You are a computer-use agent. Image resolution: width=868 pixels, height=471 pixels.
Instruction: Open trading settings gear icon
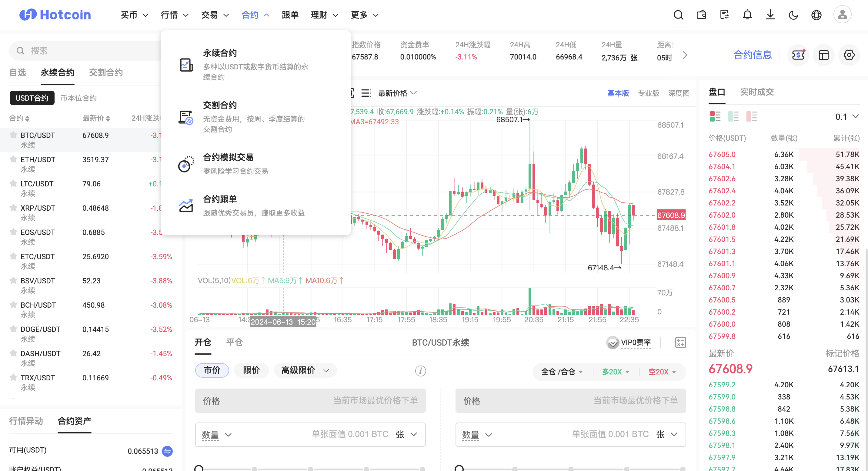tap(849, 55)
